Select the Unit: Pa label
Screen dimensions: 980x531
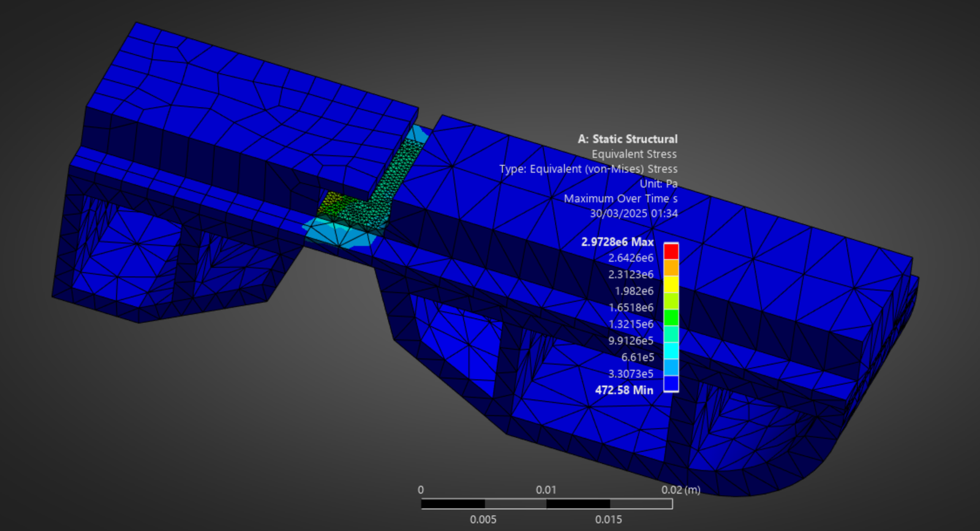click(658, 184)
